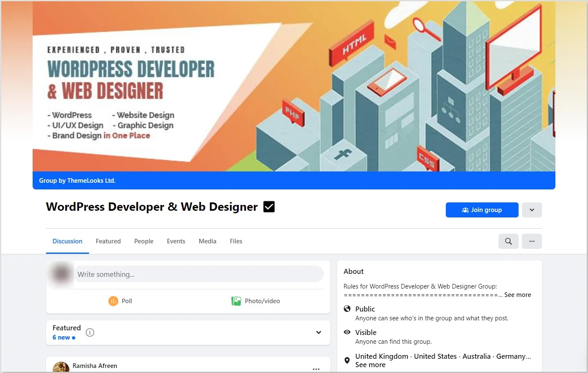Click the green photo/video icon
Viewport: 588px width, 373px height.
236,301
